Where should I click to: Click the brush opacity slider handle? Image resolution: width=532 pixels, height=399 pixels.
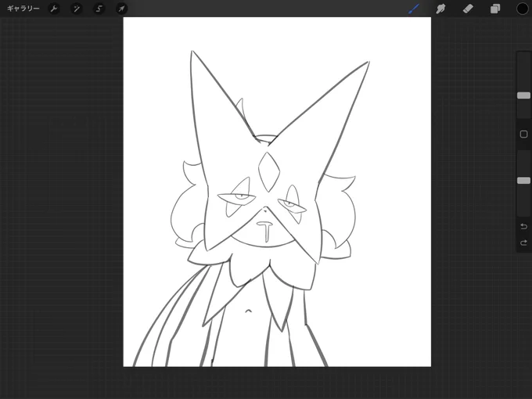[x=523, y=181]
